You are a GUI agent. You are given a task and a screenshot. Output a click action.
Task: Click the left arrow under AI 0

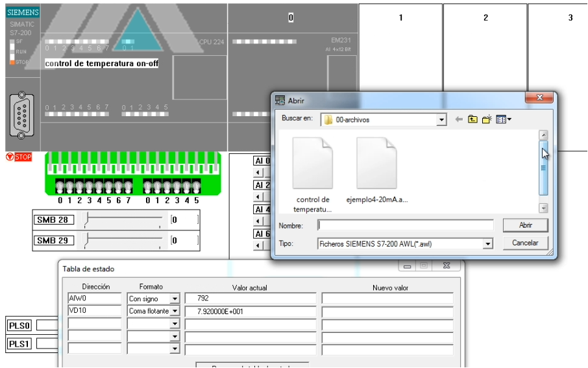(258, 173)
